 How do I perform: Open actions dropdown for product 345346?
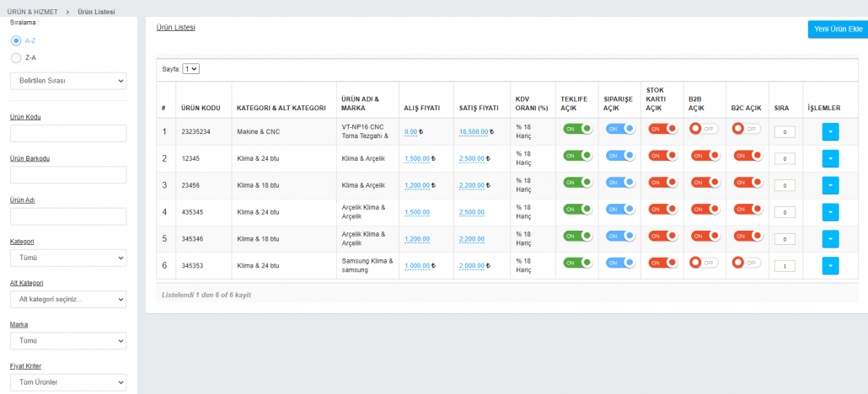(x=830, y=239)
